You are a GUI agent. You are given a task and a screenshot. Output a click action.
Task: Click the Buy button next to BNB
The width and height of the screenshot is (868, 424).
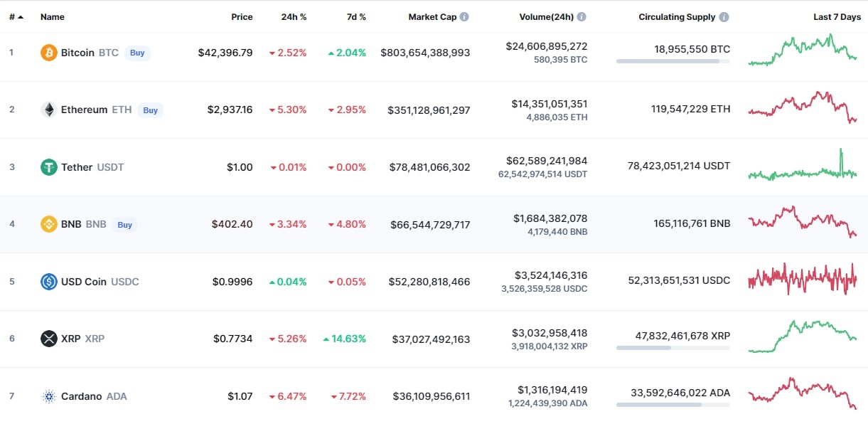tap(124, 225)
